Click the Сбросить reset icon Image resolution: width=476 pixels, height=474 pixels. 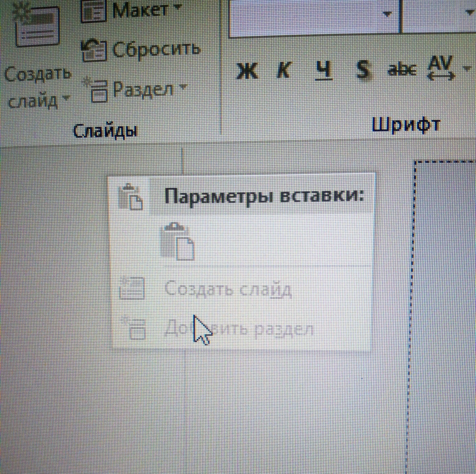pos(94,50)
